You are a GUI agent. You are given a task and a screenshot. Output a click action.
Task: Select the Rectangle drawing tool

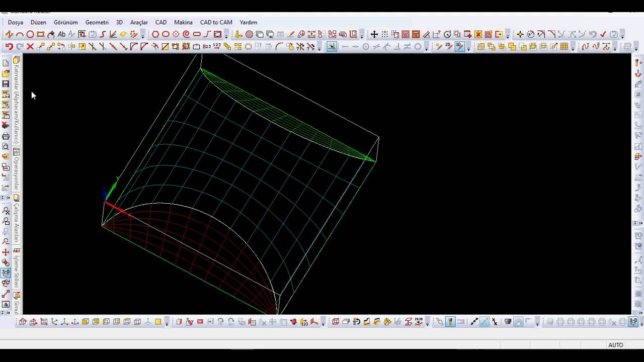[41, 34]
